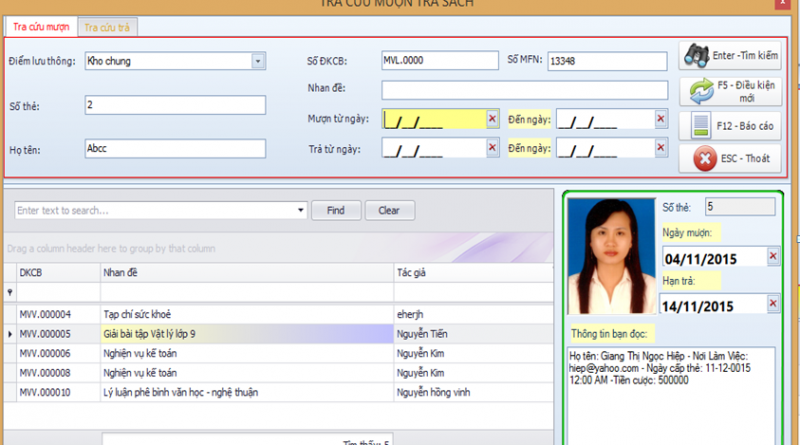Focus the empty Nhan đề search field
The width and height of the screenshot is (800, 445).
[x=524, y=90]
